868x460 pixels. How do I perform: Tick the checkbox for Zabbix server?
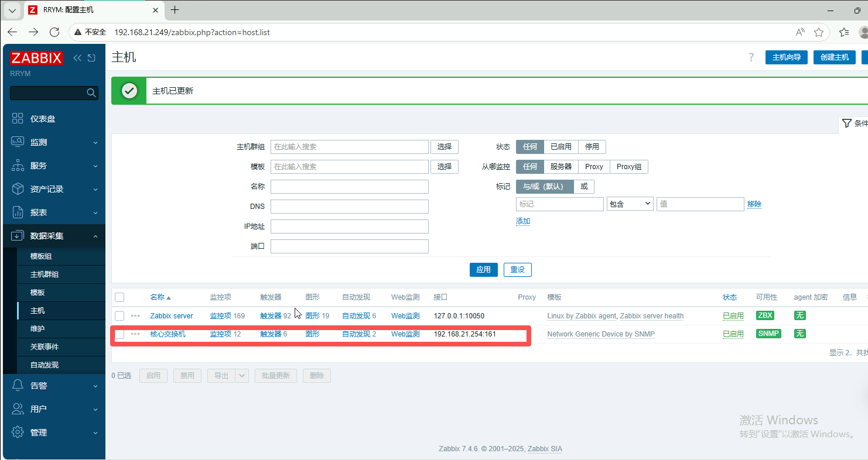pyautogui.click(x=119, y=316)
